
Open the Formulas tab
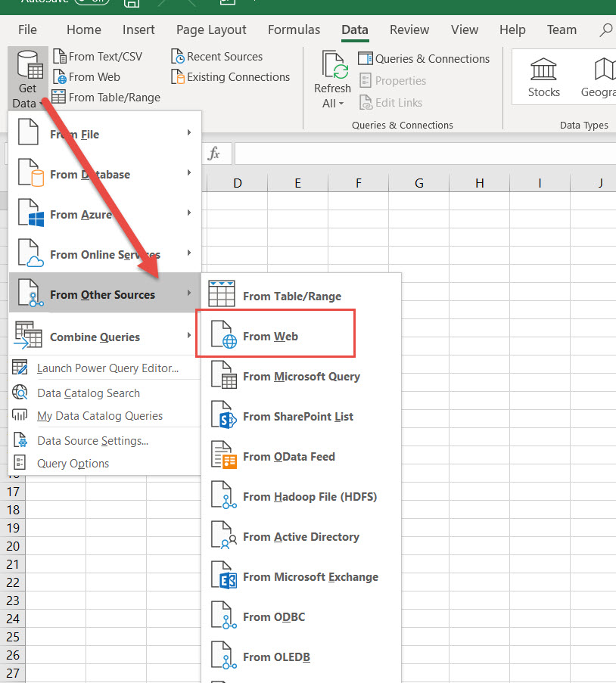pos(294,29)
